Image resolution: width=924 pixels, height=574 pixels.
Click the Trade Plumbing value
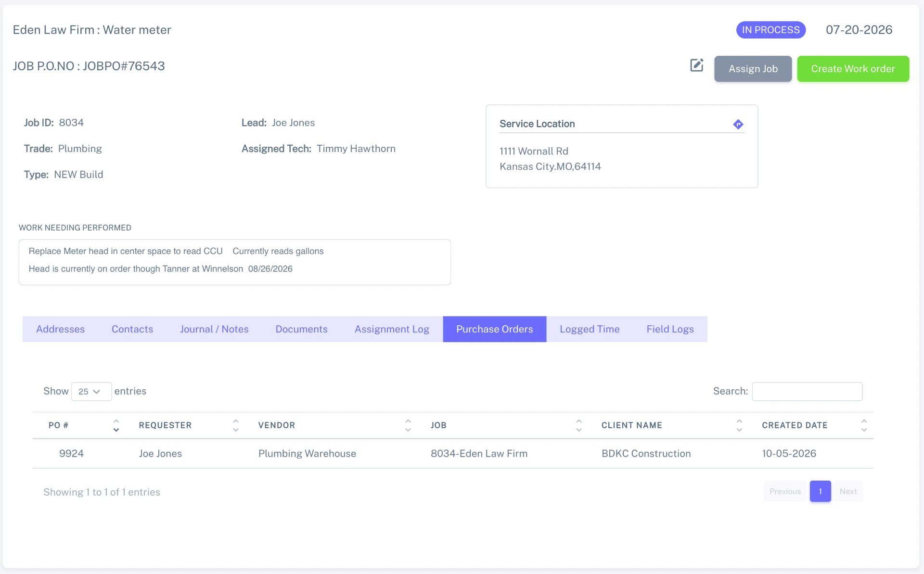[x=80, y=149]
